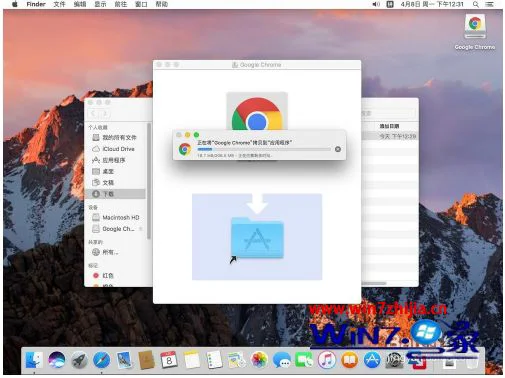The width and height of the screenshot is (505, 378).
Task: Open the 显示 menu
Action: pyautogui.click(x=100, y=4)
